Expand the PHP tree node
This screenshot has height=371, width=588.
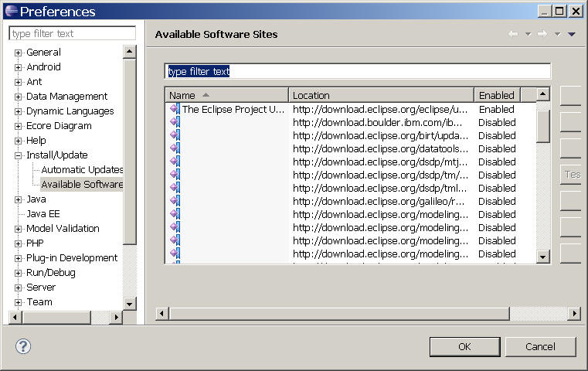tap(18, 243)
